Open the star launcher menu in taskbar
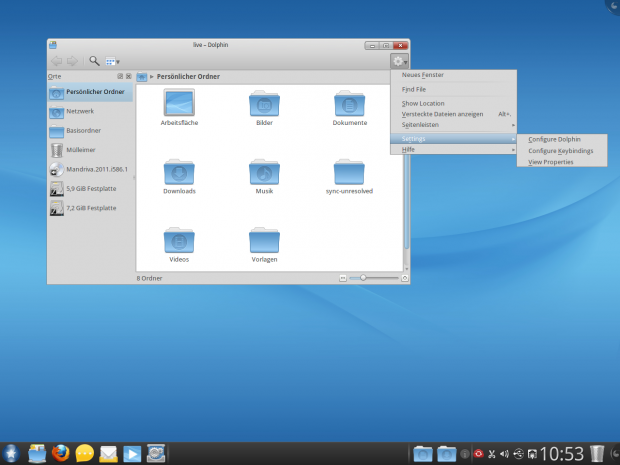This screenshot has width=620, height=465. (x=11, y=454)
